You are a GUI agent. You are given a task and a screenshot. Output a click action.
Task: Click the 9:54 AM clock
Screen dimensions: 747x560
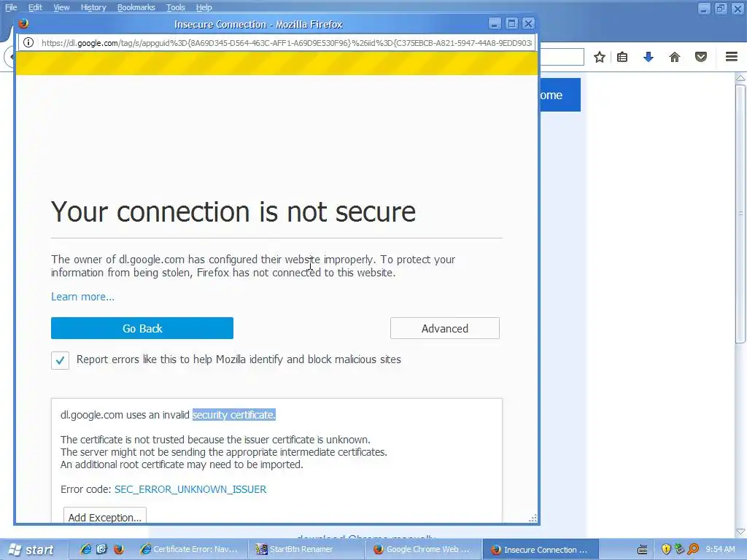coord(720,549)
